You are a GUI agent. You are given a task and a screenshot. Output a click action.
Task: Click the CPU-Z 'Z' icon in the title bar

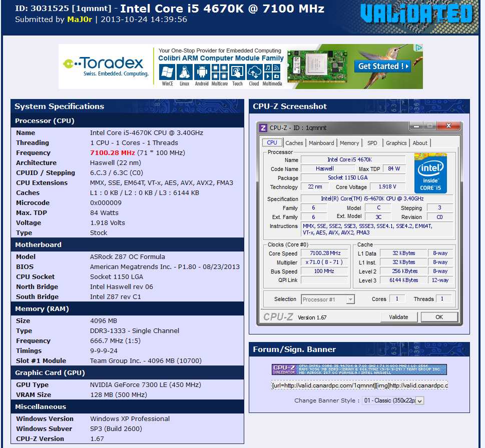263,127
